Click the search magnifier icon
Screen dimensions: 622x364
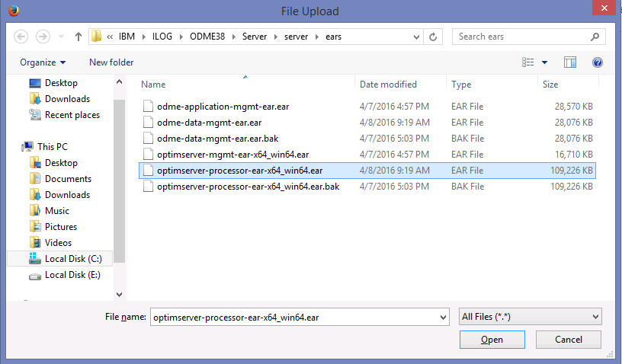coord(595,37)
